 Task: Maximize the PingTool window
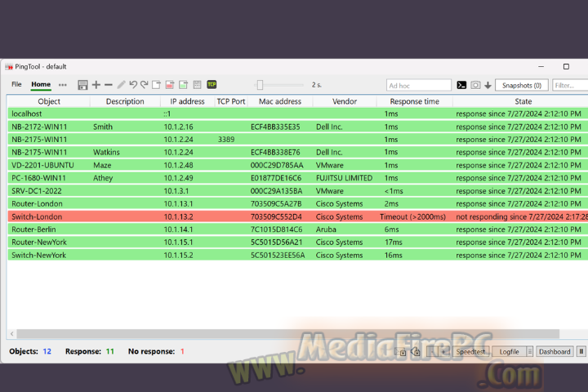click(566, 66)
